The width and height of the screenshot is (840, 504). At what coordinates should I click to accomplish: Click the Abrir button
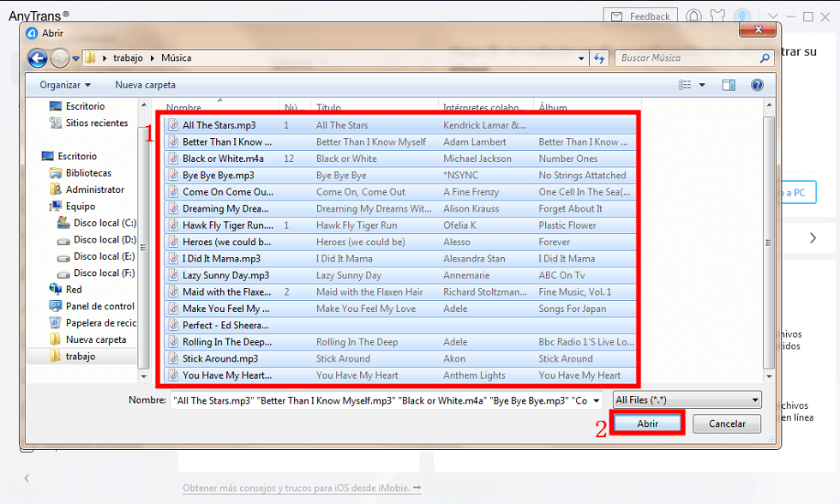pyautogui.click(x=647, y=423)
